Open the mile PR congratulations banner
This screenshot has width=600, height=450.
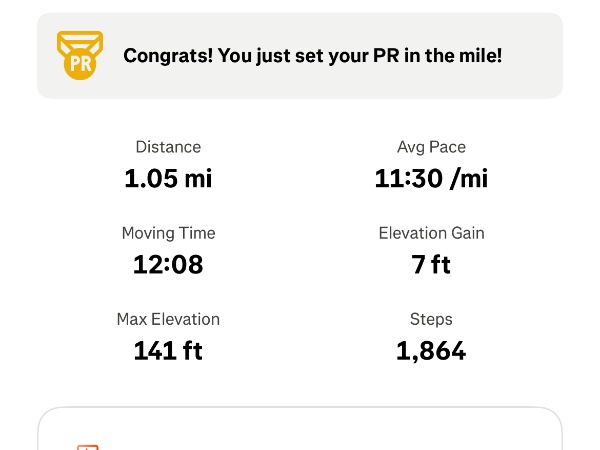coord(300,55)
